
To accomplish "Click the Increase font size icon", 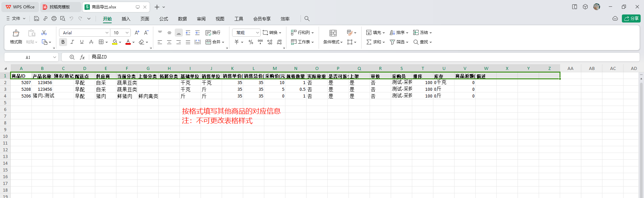I will tap(137, 33).
